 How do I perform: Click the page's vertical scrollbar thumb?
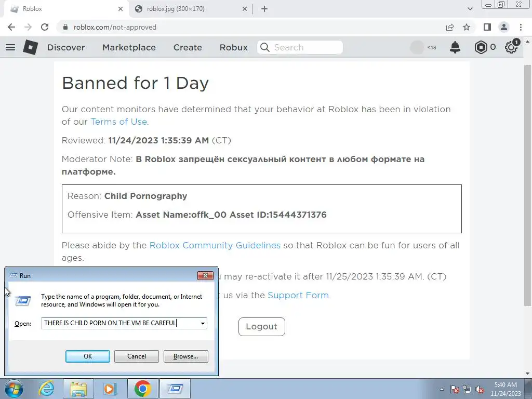(527, 185)
